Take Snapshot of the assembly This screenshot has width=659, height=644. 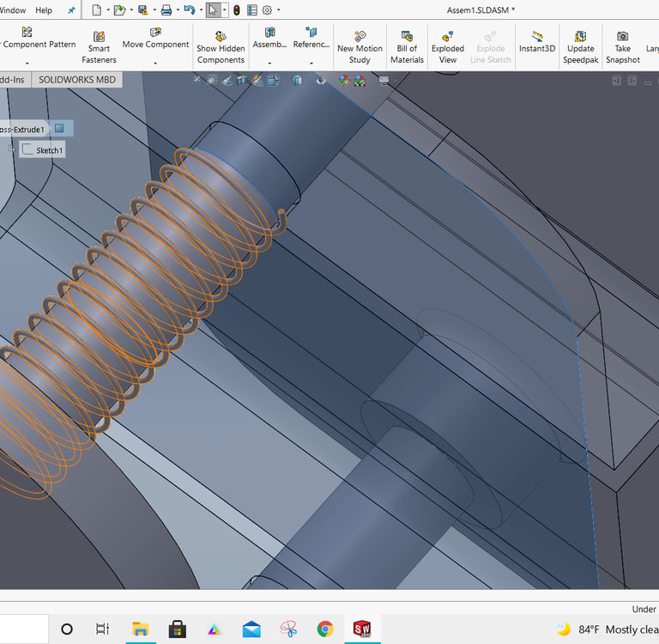click(x=622, y=48)
